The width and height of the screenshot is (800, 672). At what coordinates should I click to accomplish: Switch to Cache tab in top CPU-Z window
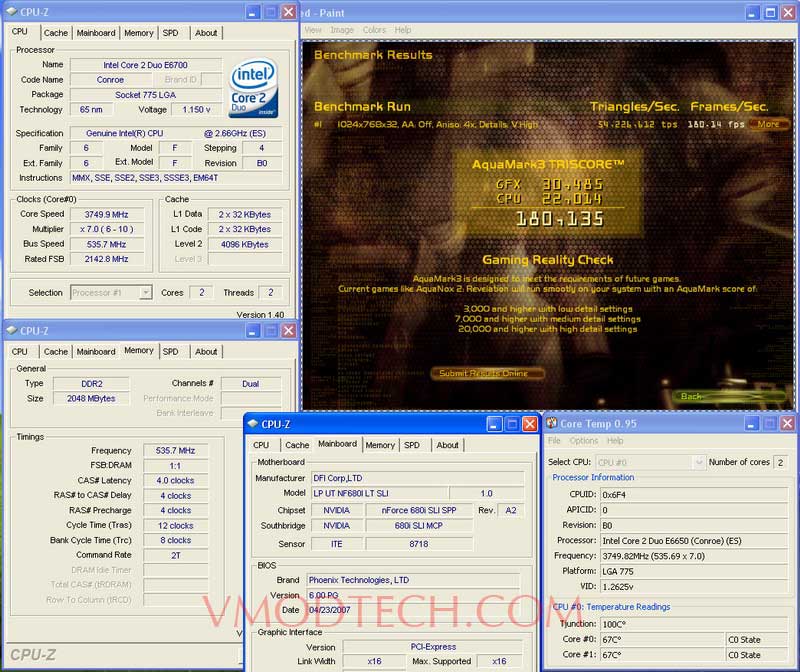(x=56, y=33)
